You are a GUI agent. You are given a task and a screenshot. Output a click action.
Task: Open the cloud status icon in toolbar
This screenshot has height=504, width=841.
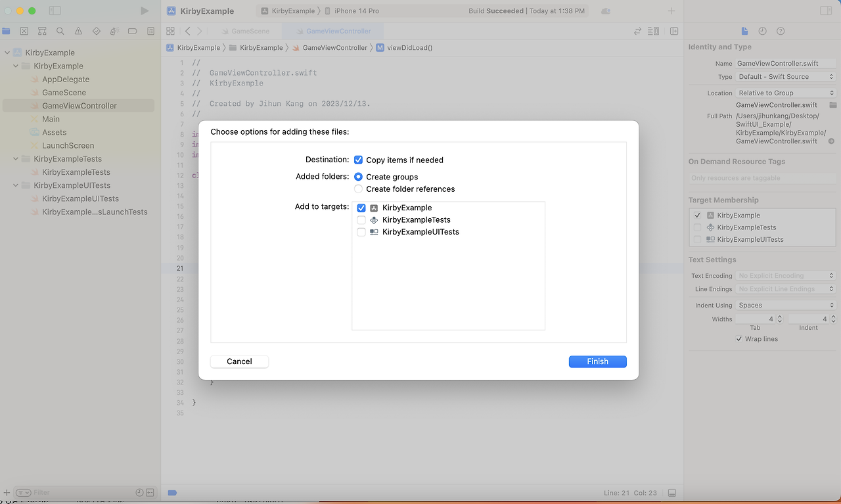tap(606, 11)
